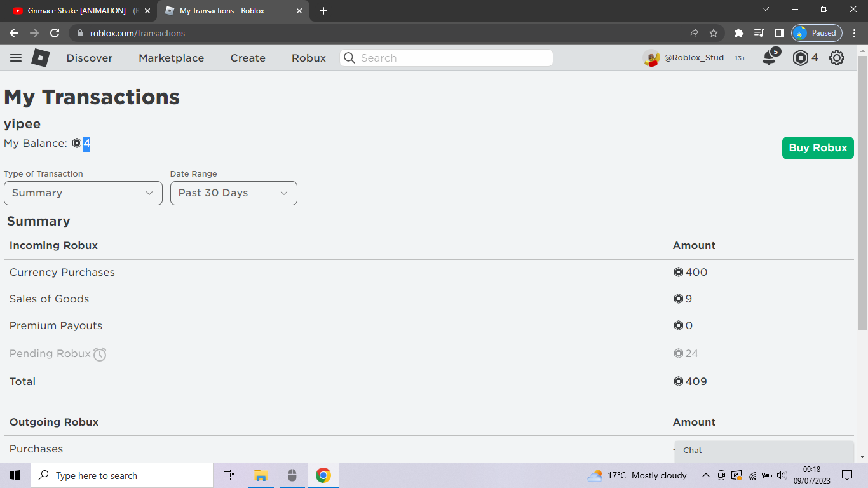The height and width of the screenshot is (488, 868).
Task: Click the 400 Currency Purchases amount
Action: (x=691, y=273)
